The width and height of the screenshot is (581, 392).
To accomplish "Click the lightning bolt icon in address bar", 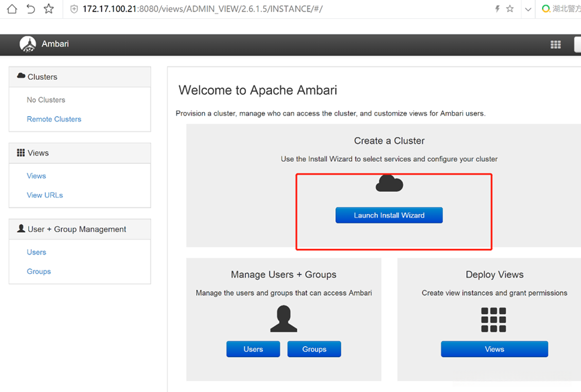I will point(497,9).
